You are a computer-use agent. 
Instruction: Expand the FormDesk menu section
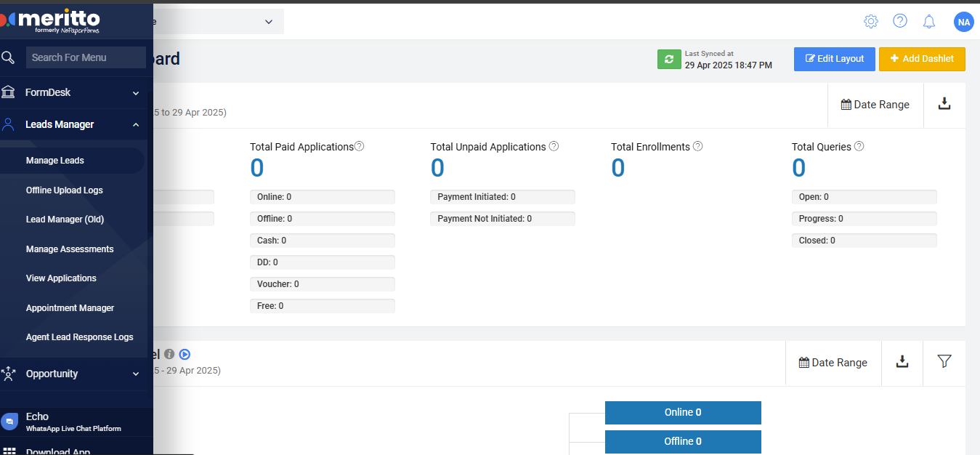(135, 93)
